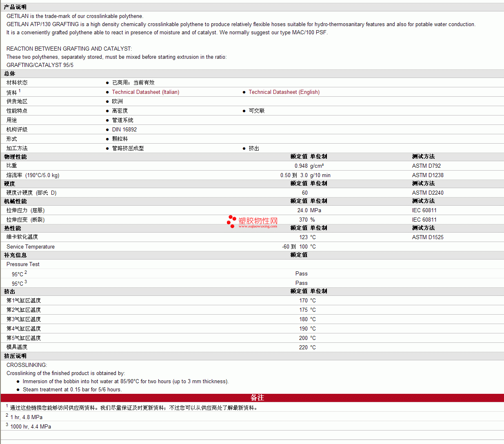Click the 95°C footnote 2 row
This screenshot has height=444, width=504.
(252, 273)
